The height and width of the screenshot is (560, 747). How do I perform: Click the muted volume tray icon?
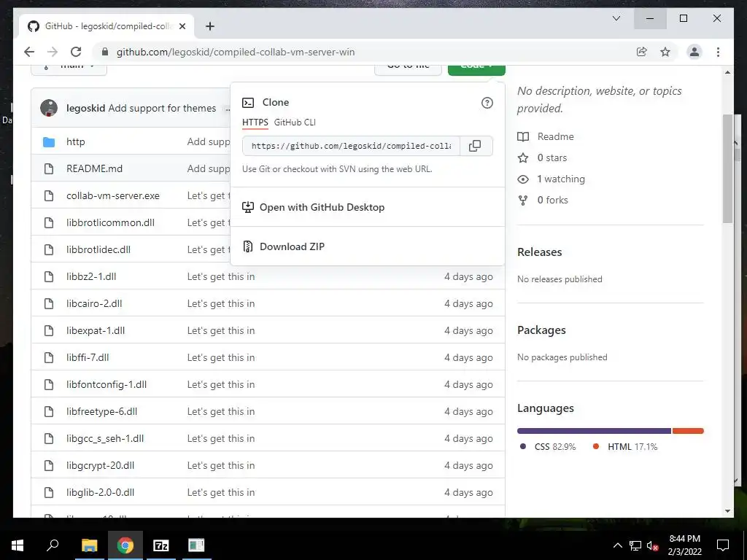[653, 545]
